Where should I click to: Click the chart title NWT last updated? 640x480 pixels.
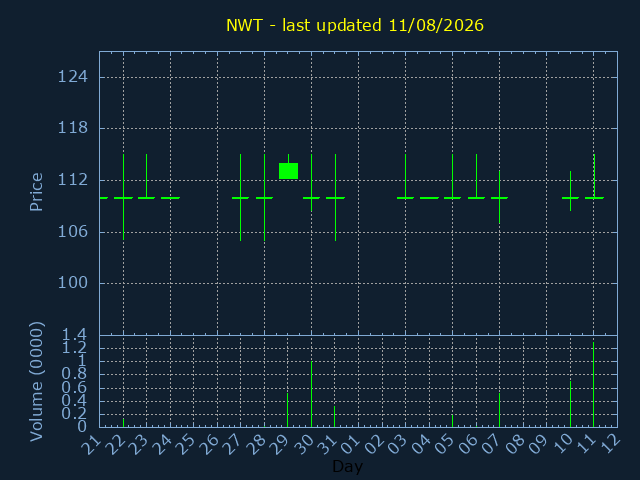point(355,25)
